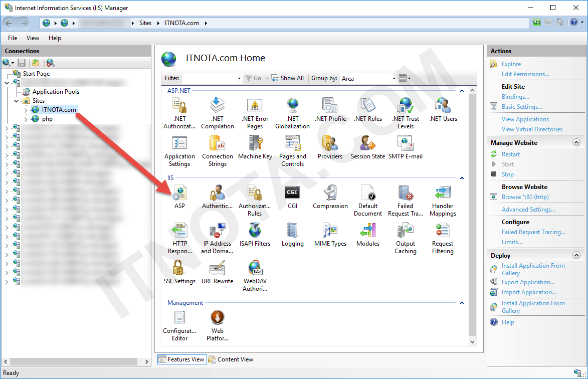
Task: Open MIME Types
Action: tap(330, 233)
